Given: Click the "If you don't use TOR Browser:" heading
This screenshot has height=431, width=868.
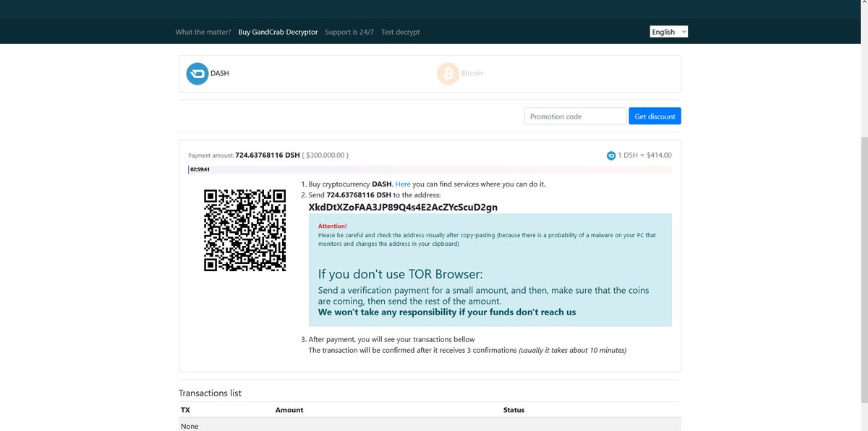Looking at the screenshot, I should (x=400, y=274).
